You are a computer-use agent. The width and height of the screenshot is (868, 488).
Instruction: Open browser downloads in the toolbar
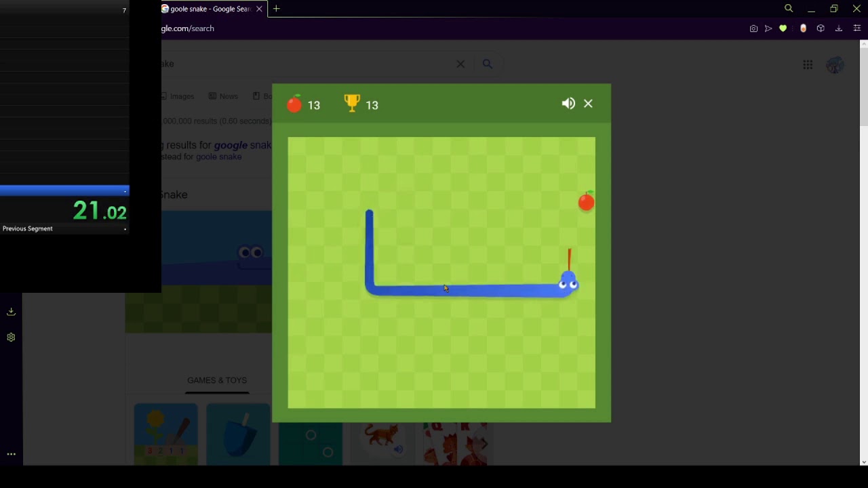point(839,28)
